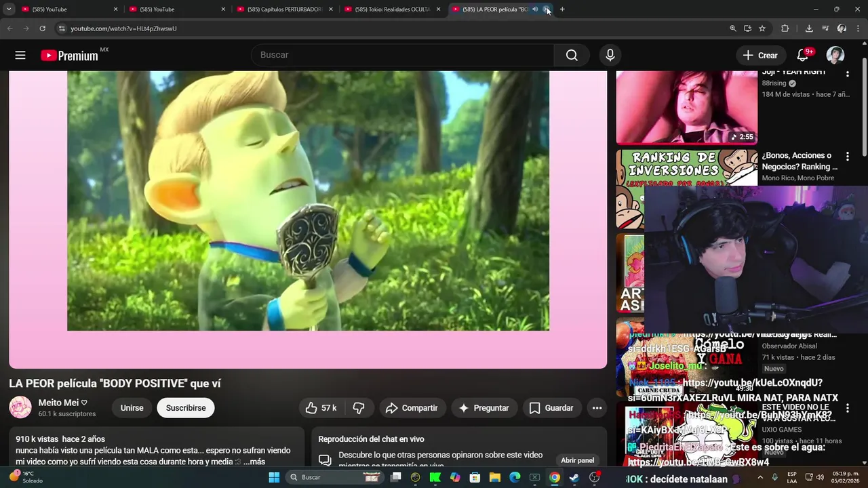Dislike the video
Image resolution: width=868 pixels, height=488 pixels.
click(359, 408)
